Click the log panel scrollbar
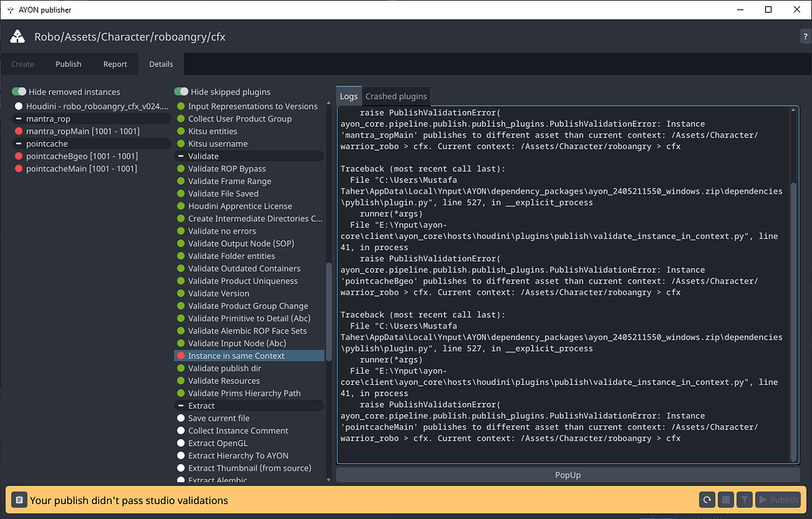This screenshot has height=519, width=812. click(x=794, y=278)
